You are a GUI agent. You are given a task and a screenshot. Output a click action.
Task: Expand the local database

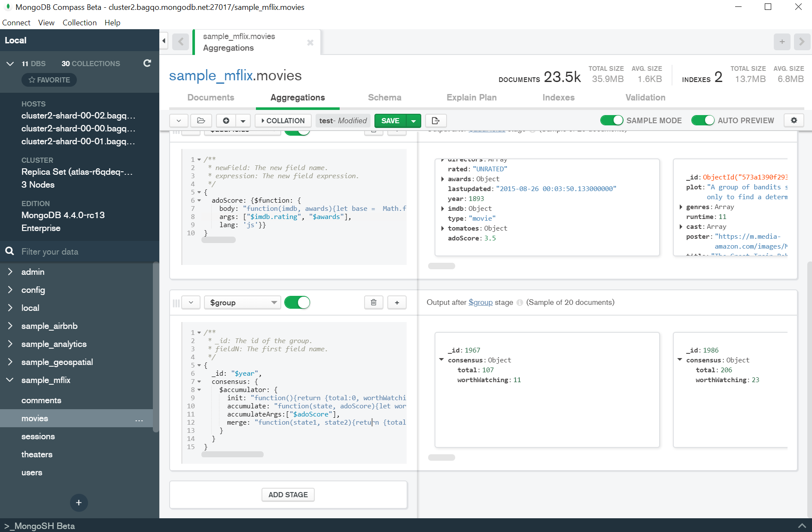10,308
